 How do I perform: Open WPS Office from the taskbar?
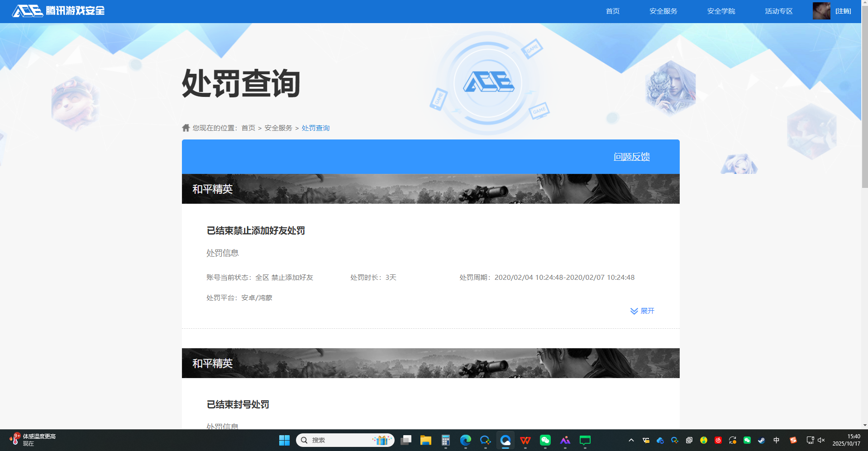click(x=525, y=440)
